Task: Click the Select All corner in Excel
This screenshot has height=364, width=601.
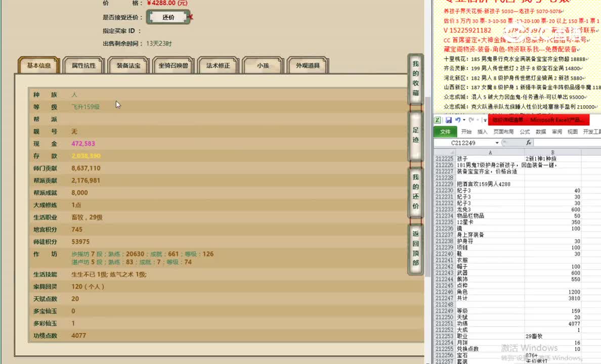Action: coord(445,153)
